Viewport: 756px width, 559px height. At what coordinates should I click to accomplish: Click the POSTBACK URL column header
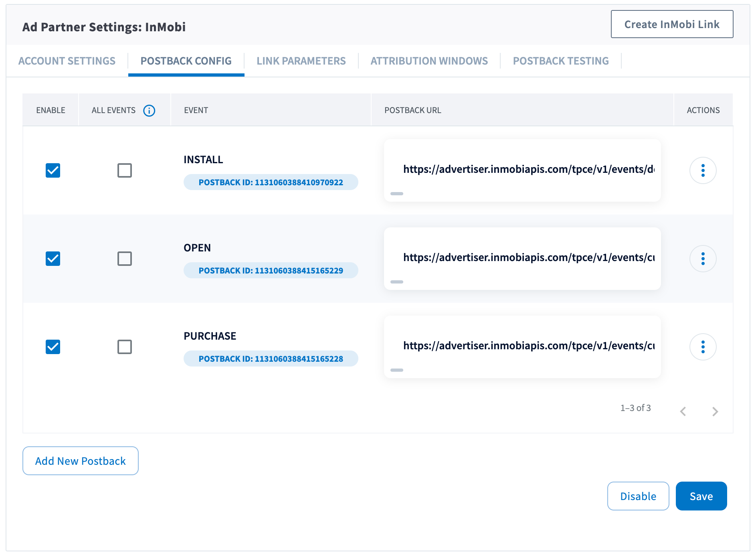(x=413, y=110)
